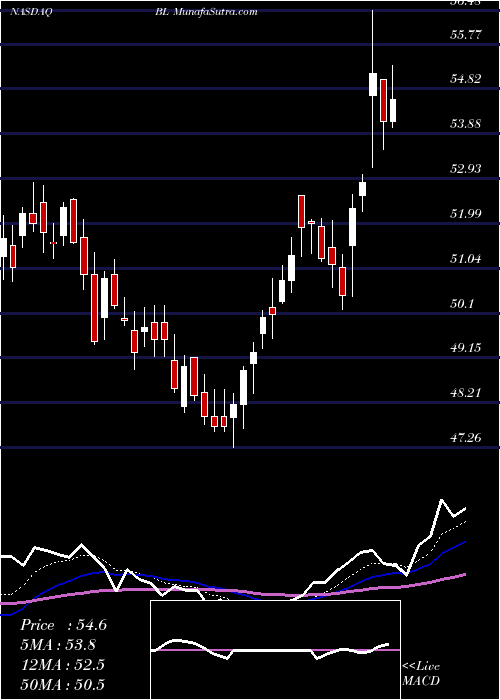Click the 54.82 price axis label
500x700 pixels.
(x=466, y=79)
